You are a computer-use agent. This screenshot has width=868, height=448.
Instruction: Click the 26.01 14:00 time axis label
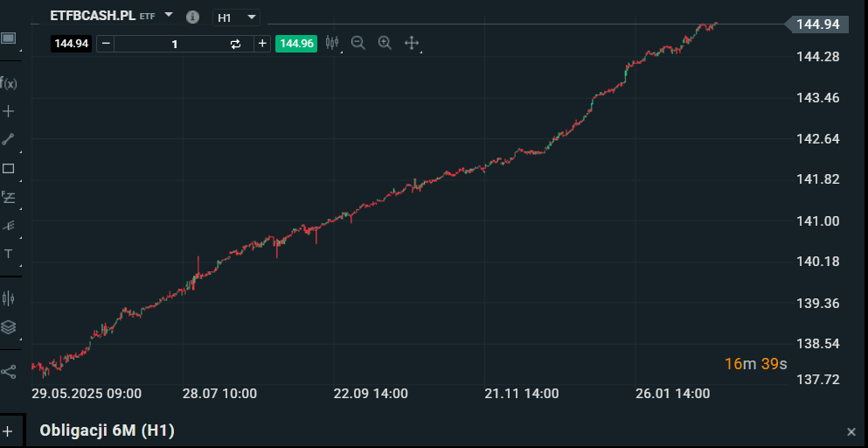(672, 394)
